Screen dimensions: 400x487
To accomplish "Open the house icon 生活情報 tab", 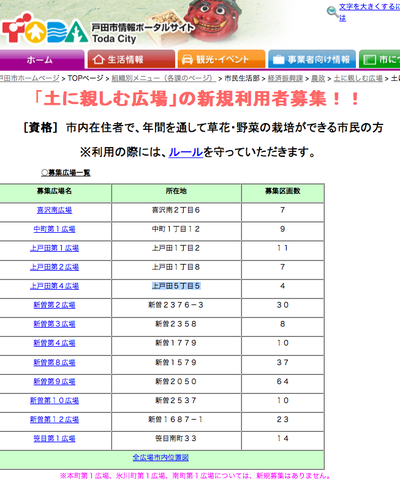I will [x=131, y=59].
